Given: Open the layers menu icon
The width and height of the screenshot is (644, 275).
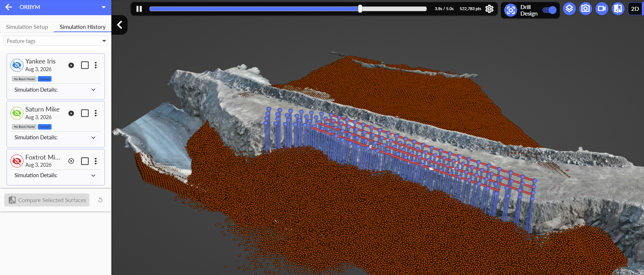Looking at the screenshot, I should coord(569,9).
